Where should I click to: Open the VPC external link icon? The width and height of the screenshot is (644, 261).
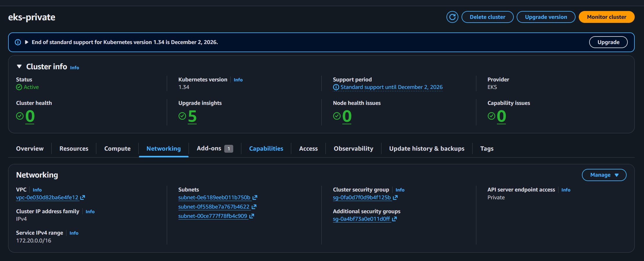click(x=83, y=197)
